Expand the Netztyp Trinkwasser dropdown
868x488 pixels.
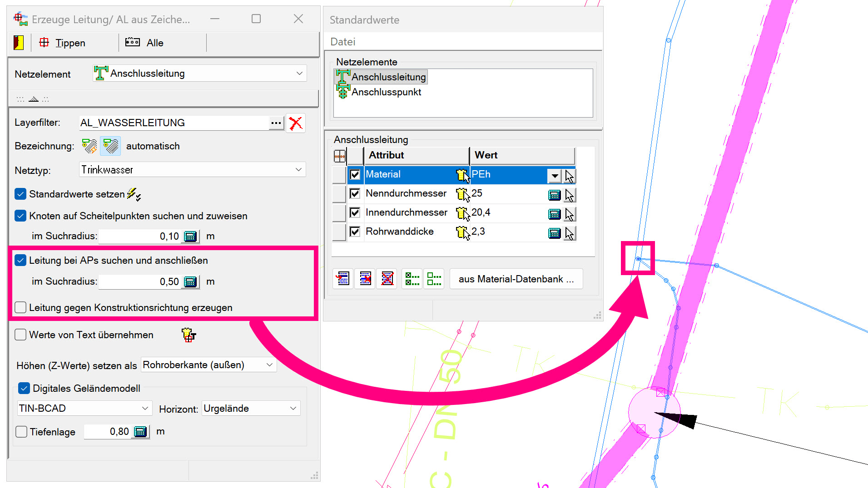[x=298, y=170]
